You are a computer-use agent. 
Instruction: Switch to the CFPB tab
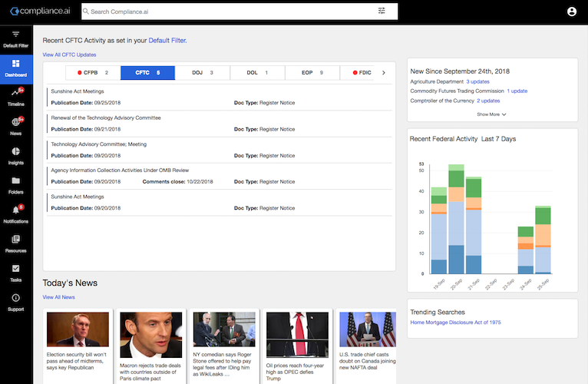[x=93, y=73]
